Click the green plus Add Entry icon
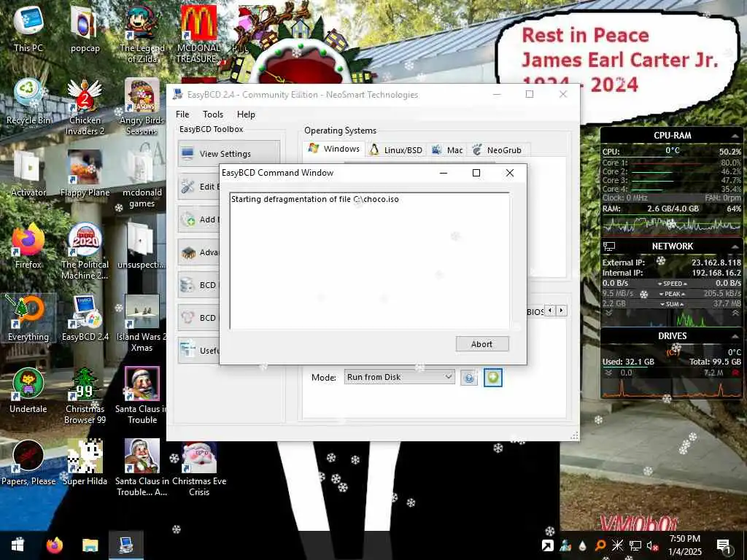 (492, 378)
